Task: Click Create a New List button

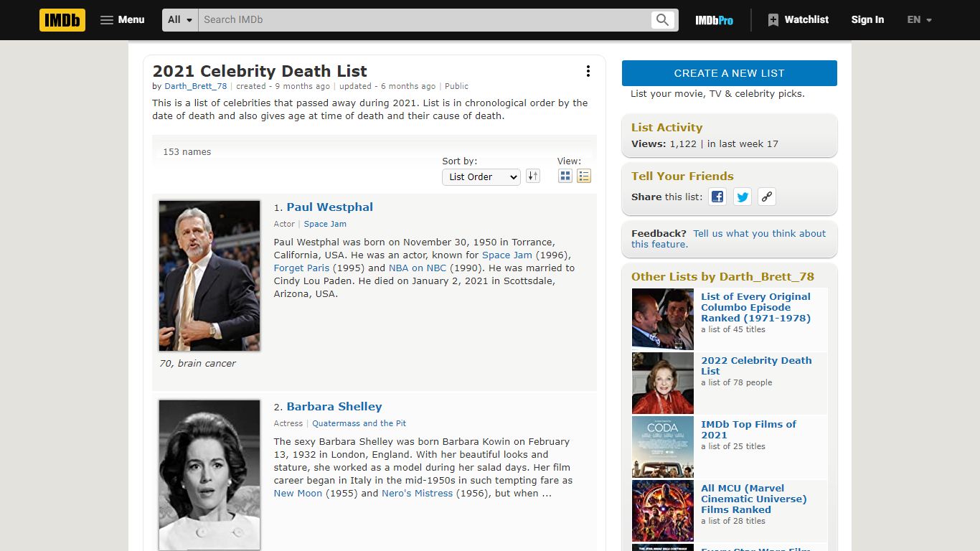Action: 730,73
